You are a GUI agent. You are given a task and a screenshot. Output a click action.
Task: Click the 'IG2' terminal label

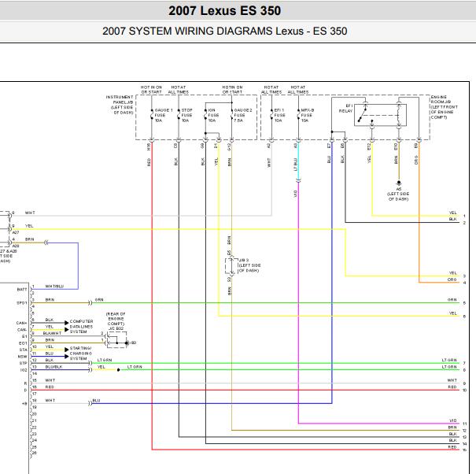pyautogui.click(x=24, y=370)
